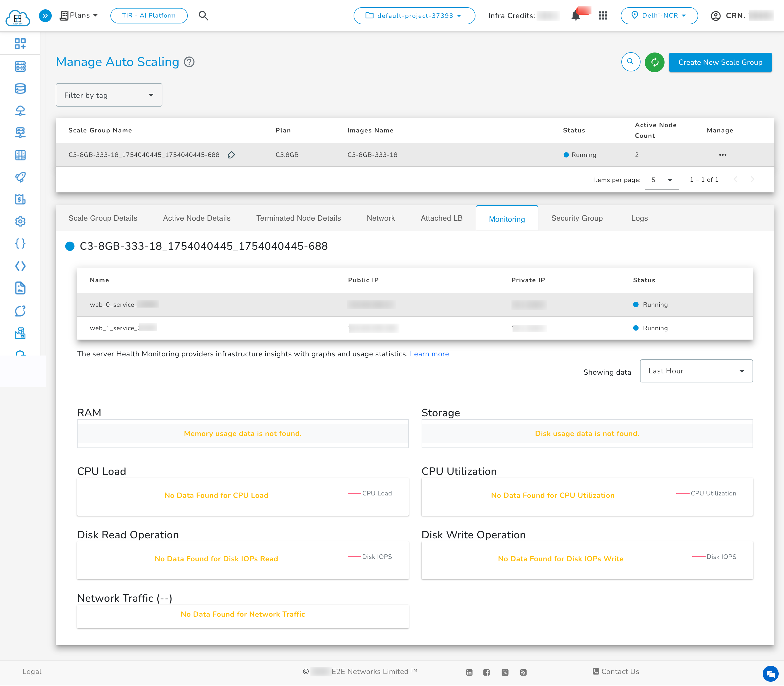Click Create New Scale Group
Image resolution: width=784 pixels, height=686 pixels.
[720, 62]
